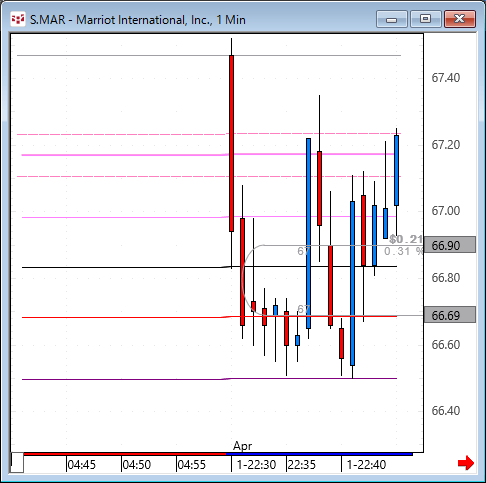Select the 66.69 price marker on scale
This screenshot has height=483, width=486.
(x=449, y=315)
